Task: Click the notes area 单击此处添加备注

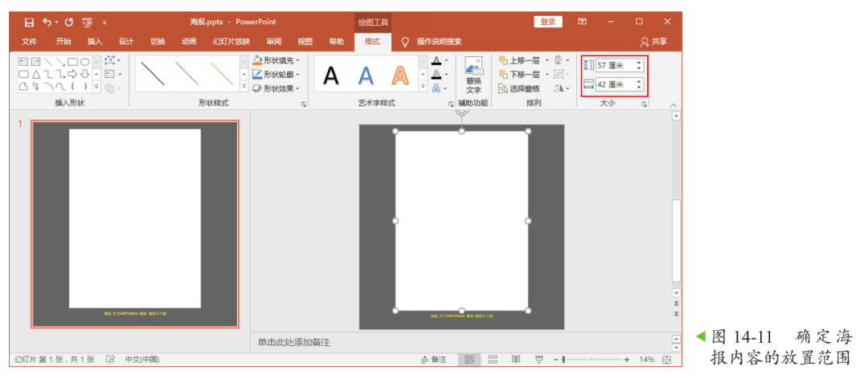Action: point(293,343)
